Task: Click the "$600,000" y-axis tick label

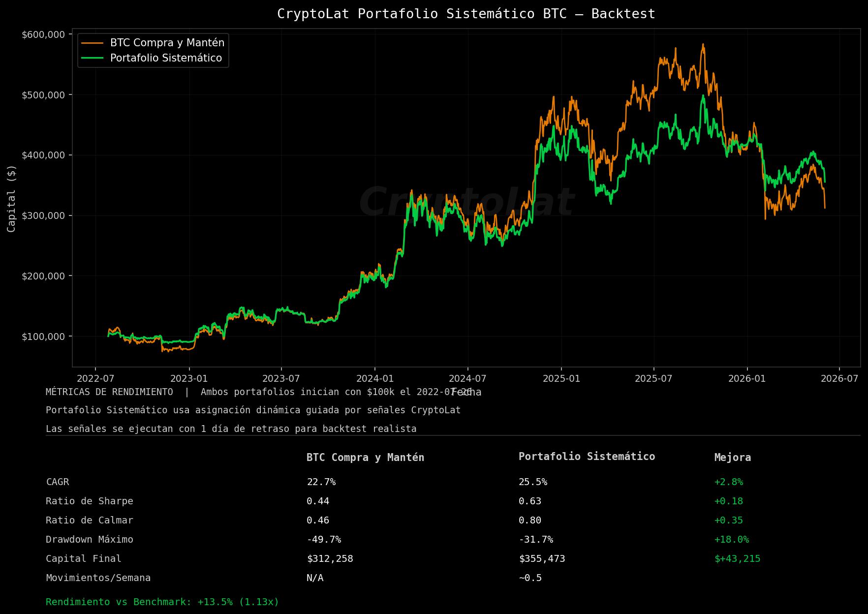Action: [x=43, y=34]
